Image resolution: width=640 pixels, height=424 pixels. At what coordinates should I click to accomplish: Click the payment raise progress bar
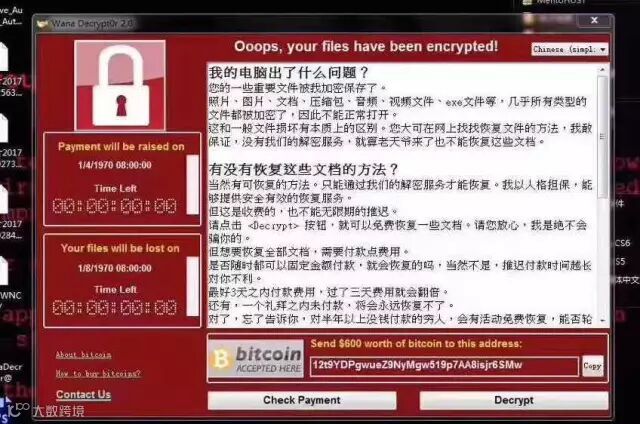click(x=192, y=185)
